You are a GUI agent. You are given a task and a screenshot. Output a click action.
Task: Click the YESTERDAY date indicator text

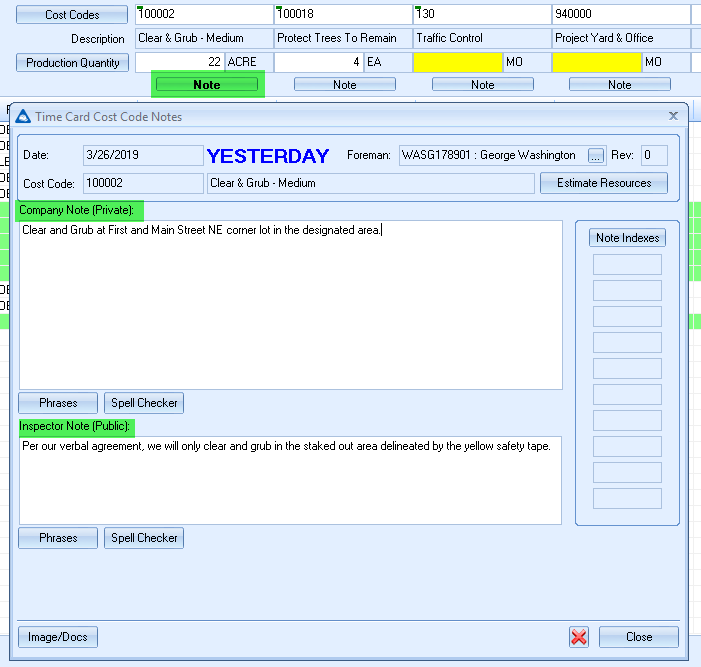click(268, 156)
